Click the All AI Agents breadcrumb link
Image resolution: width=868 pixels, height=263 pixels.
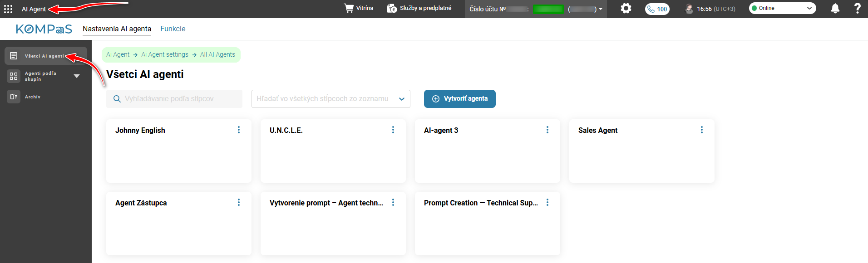click(x=217, y=54)
